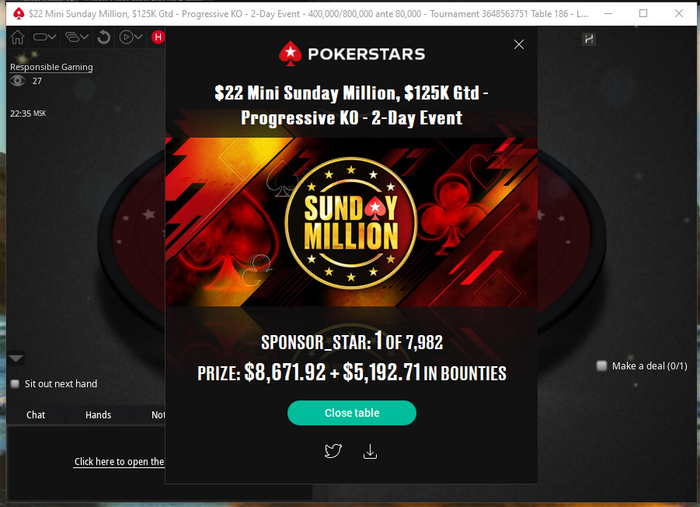This screenshot has height=507, width=700.
Task: Click the green Close table button
Action: (352, 413)
